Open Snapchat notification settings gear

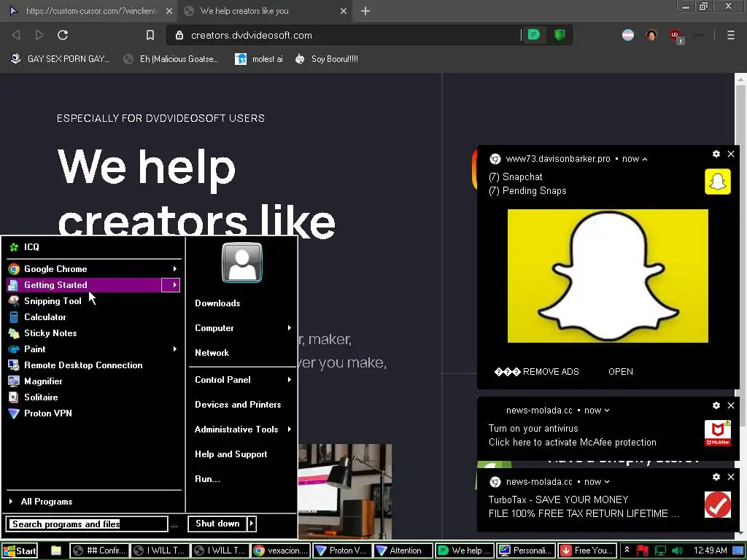716,154
